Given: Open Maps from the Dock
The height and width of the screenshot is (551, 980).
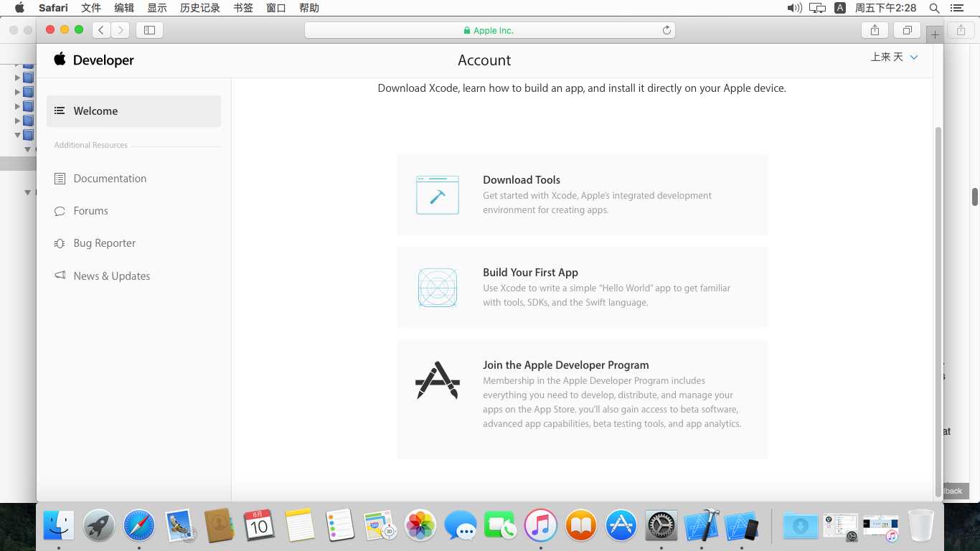Looking at the screenshot, I should point(380,526).
